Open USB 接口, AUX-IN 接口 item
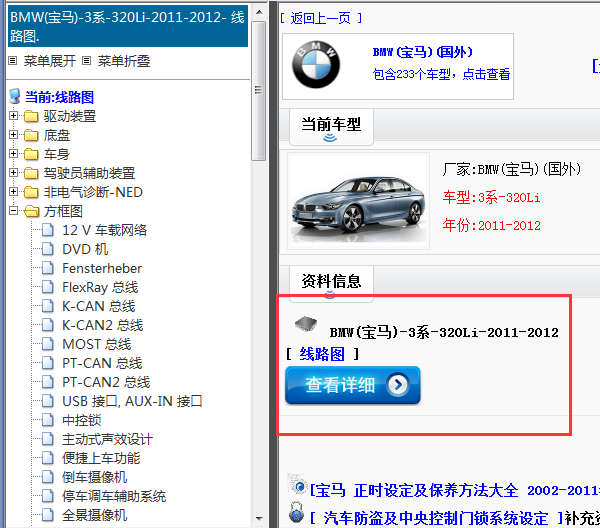This screenshot has width=600, height=528. [132, 401]
